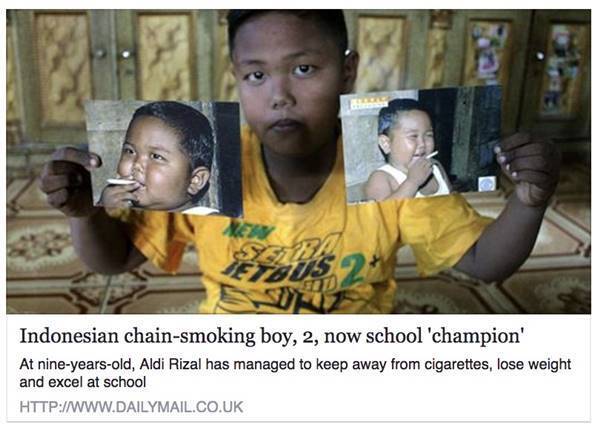Click the description text mentioning Aldi Rizal
The image size is (600, 424).
coord(295,373)
